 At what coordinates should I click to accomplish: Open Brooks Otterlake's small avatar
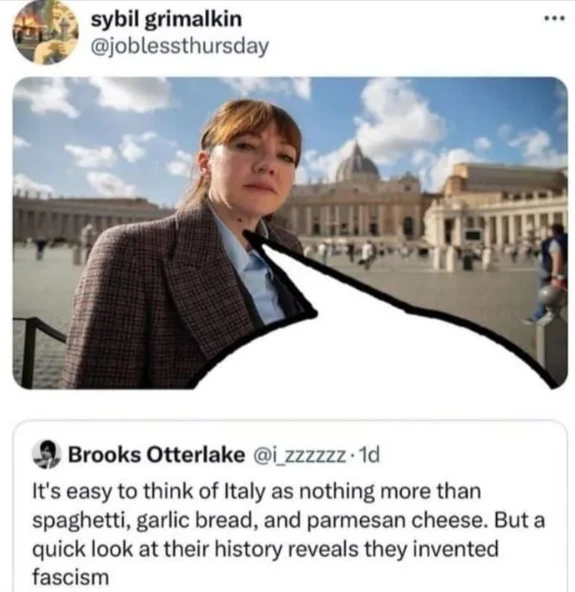click(46, 454)
